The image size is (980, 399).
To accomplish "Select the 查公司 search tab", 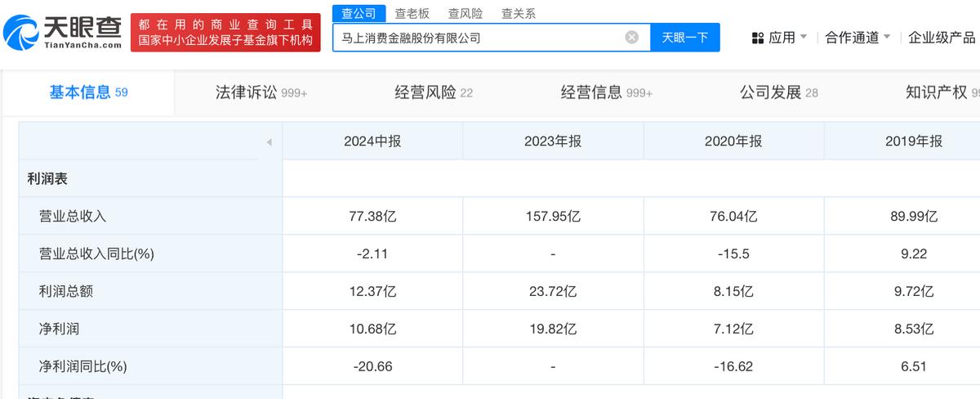I will (x=359, y=13).
